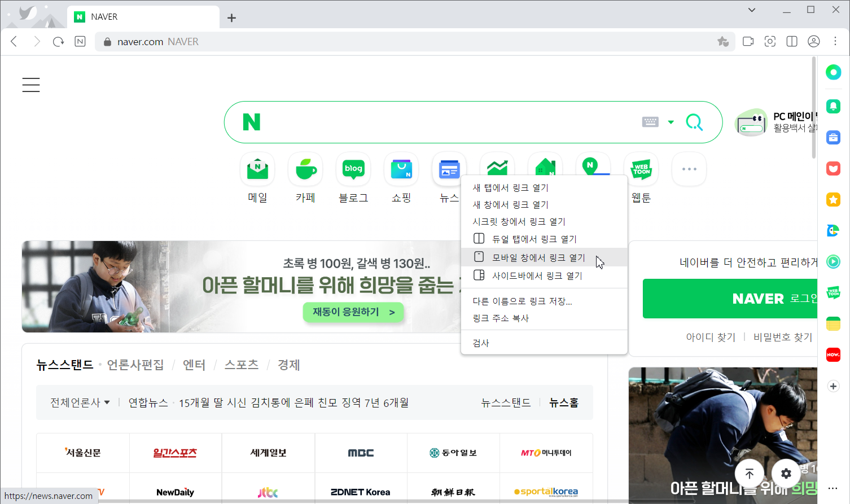Open the user profile icon in toolbar
The image size is (850, 504).
pos(814,41)
